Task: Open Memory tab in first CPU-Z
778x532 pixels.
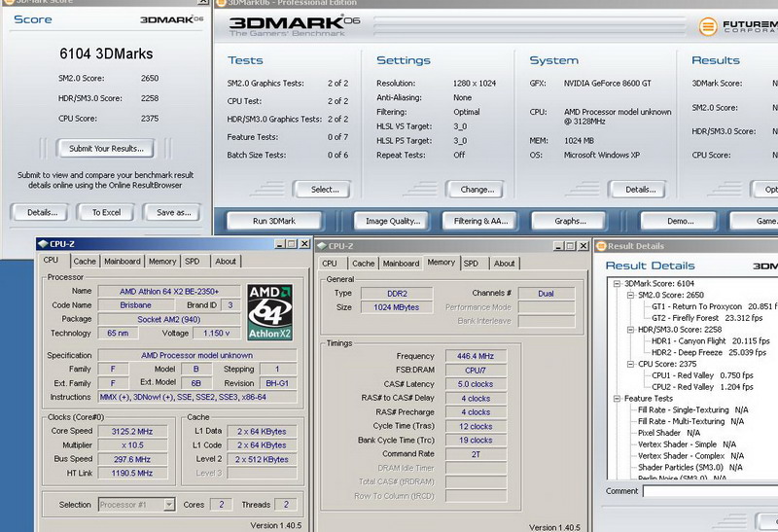Action: click(x=162, y=262)
